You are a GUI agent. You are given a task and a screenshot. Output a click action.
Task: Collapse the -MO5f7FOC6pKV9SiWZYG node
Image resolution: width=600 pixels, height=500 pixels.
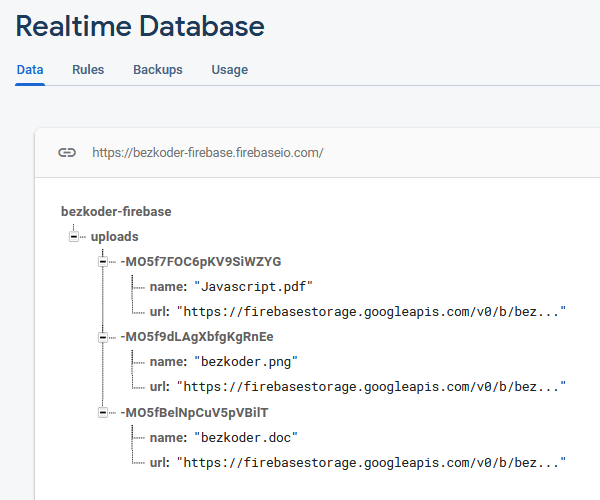pos(103,262)
